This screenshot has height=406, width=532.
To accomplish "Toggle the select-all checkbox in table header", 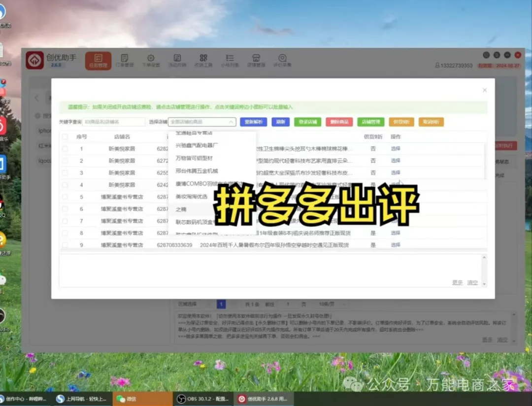I will click(65, 136).
